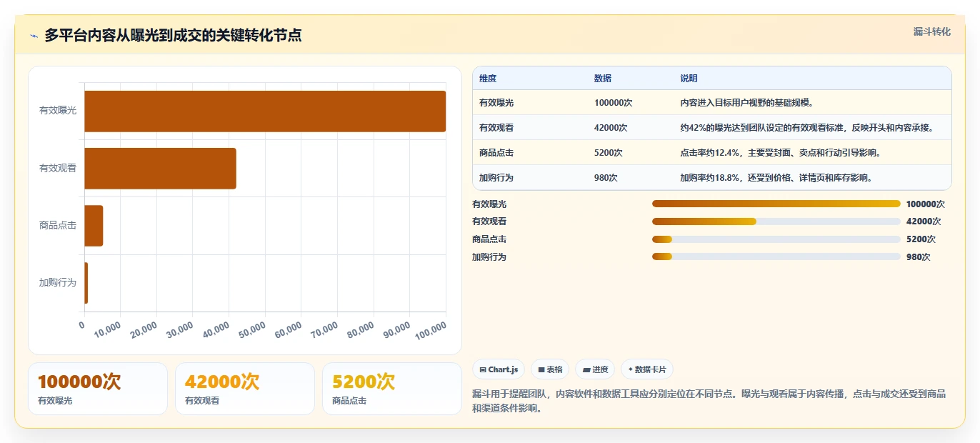980x443 pixels.
Task: Click the tiny 加购行为 bar in the chart
Action: [x=86, y=283]
